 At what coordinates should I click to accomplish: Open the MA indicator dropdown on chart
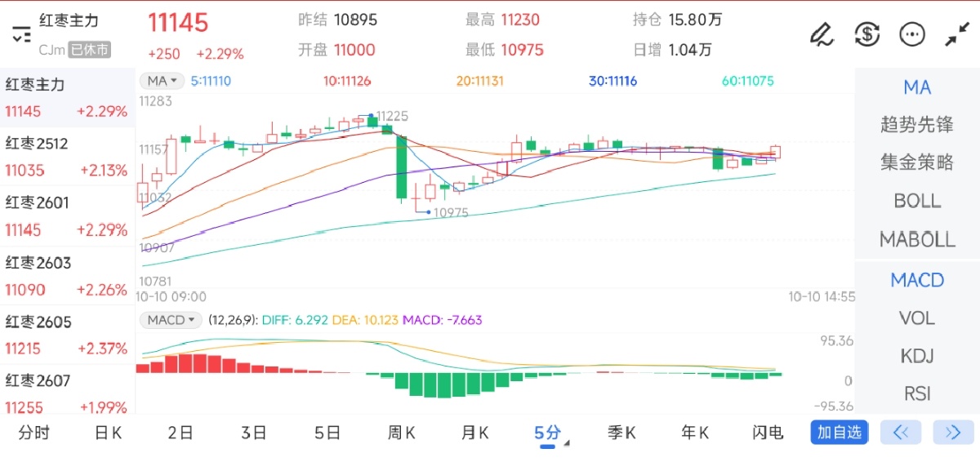tap(162, 81)
